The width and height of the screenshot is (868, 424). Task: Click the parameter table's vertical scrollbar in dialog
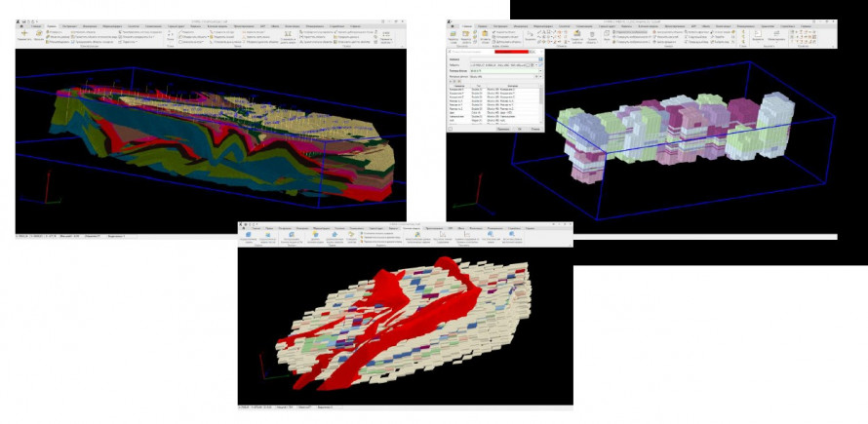point(541,96)
